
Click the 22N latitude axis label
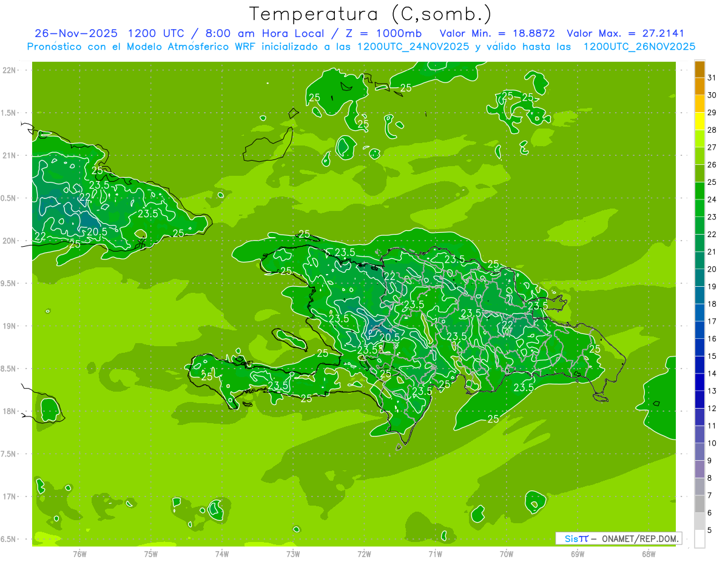10,70
